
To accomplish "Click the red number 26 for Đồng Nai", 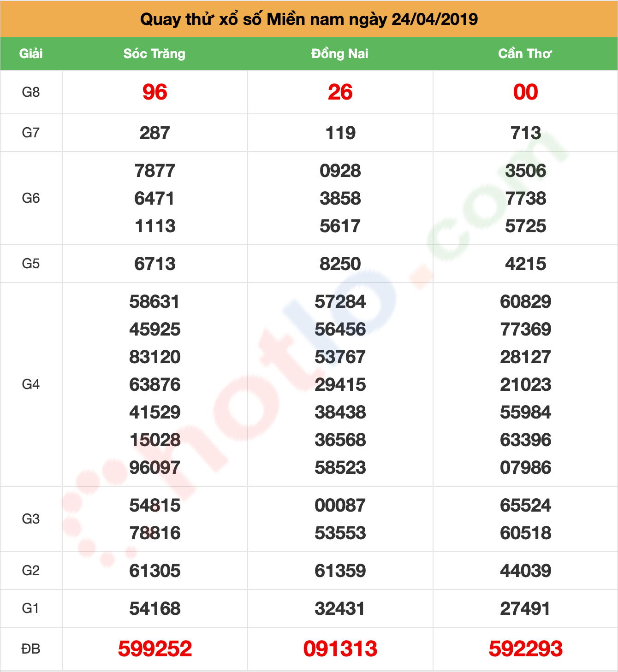I will click(x=340, y=92).
